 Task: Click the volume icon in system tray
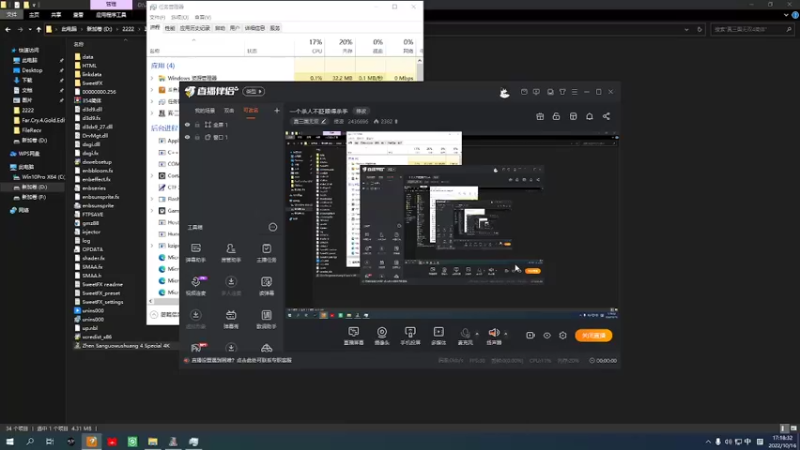(728, 442)
